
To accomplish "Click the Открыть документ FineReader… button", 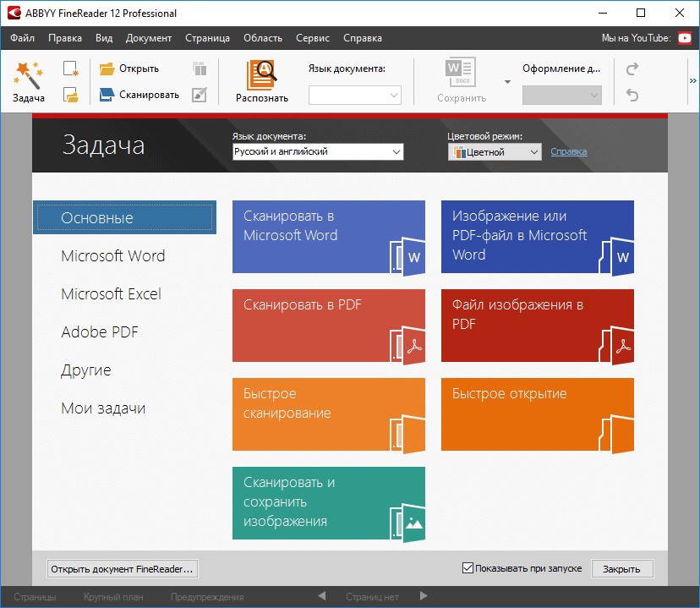I will pyautogui.click(x=123, y=569).
